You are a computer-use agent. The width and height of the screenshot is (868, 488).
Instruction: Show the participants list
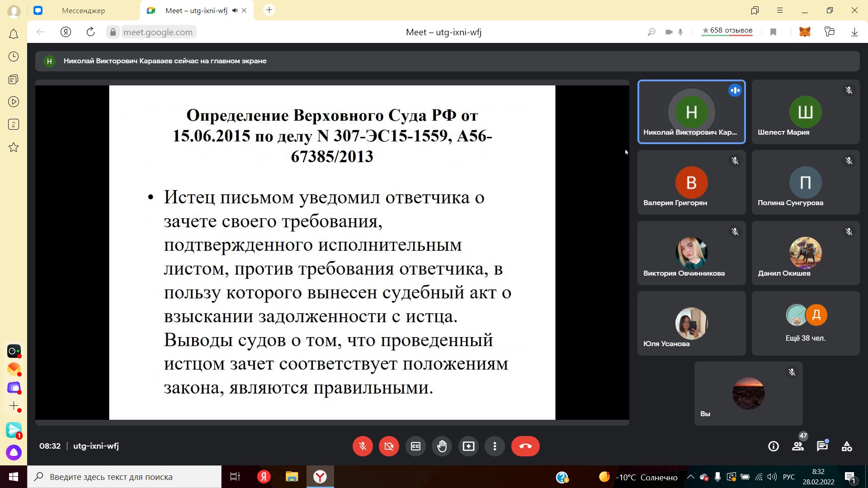pyautogui.click(x=798, y=446)
